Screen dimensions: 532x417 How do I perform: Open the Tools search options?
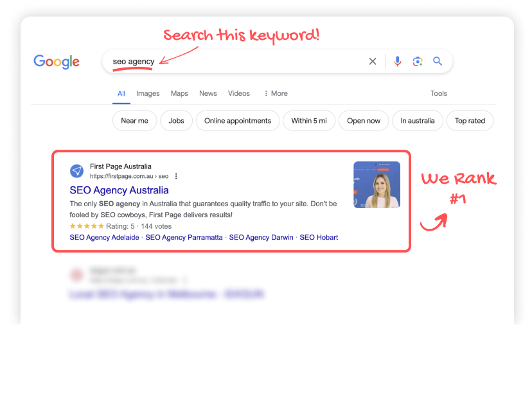[439, 93]
